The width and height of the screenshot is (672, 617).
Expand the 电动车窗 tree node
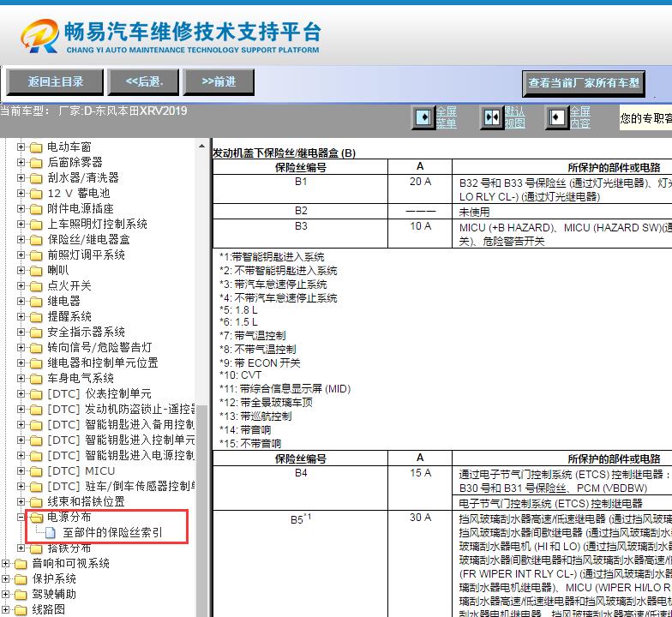(x=21, y=147)
